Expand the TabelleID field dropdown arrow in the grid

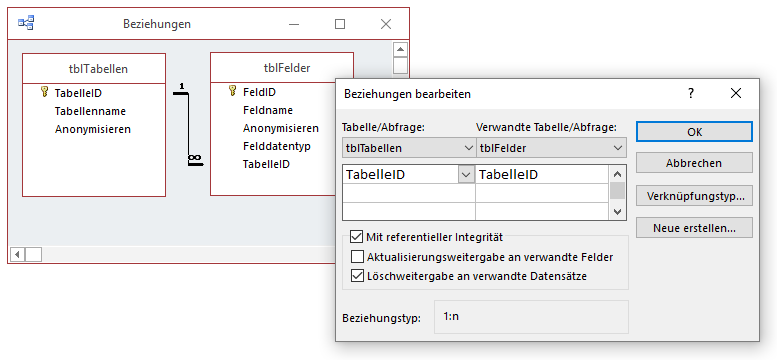[x=466, y=175]
